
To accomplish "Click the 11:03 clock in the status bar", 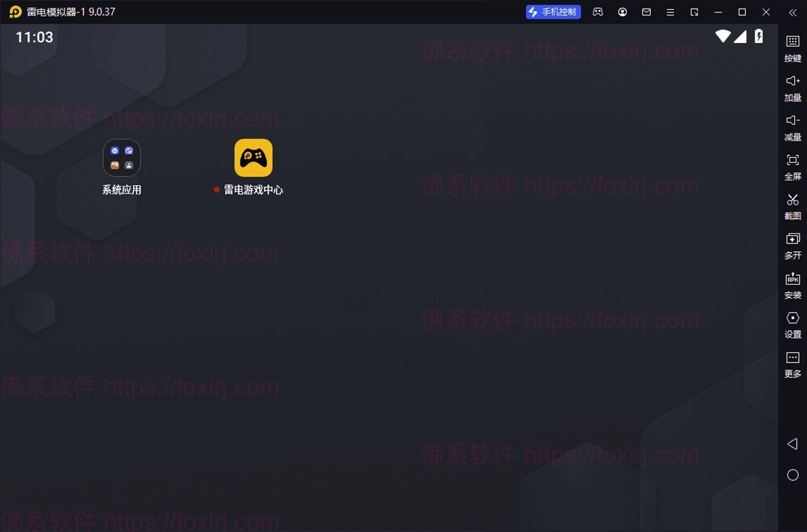I will [x=34, y=38].
